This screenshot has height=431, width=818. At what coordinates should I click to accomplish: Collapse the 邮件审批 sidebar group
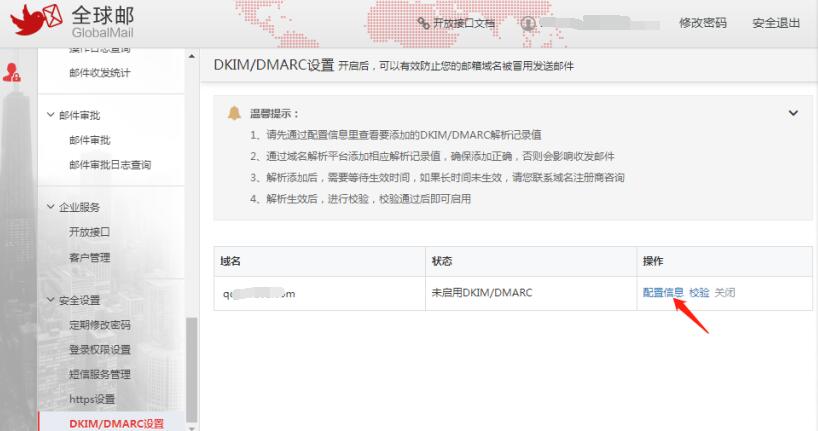[51, 115]
